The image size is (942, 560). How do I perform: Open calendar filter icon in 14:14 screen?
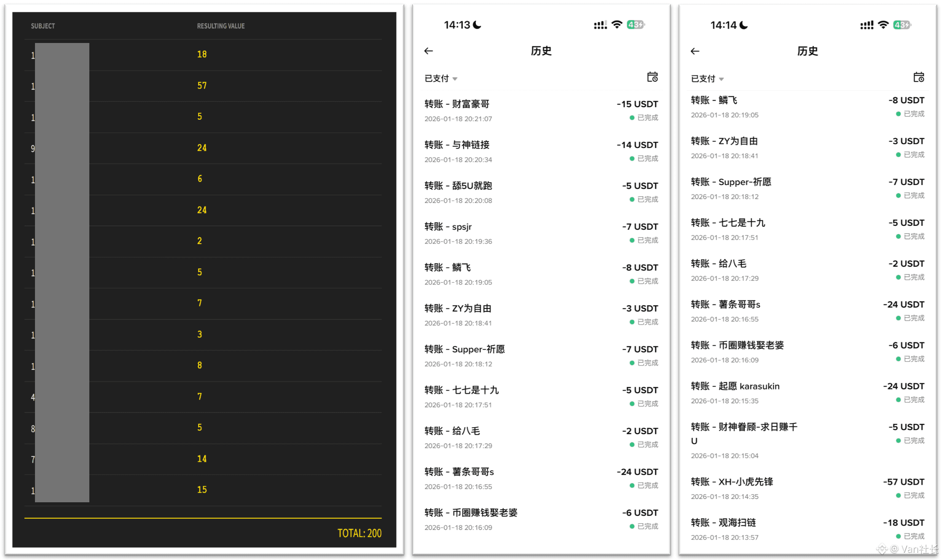click(x=918, y=78)
